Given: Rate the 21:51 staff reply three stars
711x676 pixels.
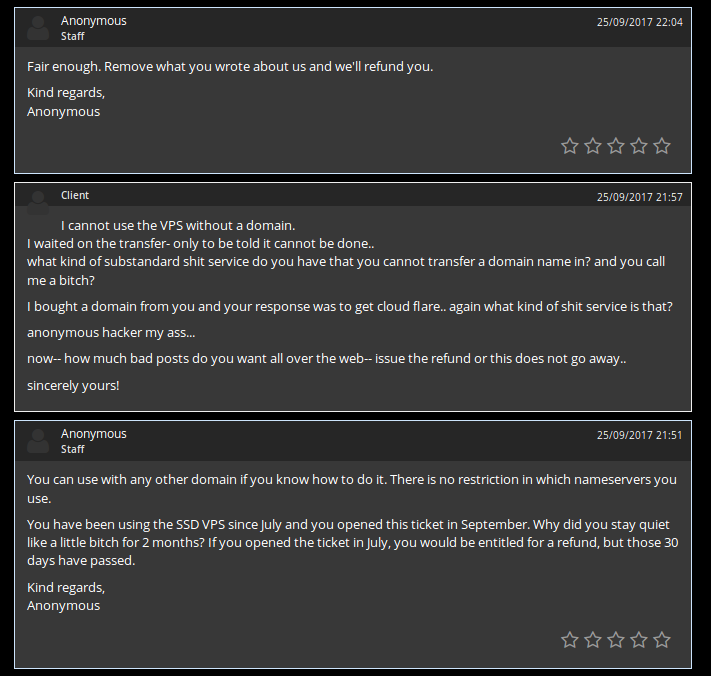Looking at the screenshot, I should [616, 640].
